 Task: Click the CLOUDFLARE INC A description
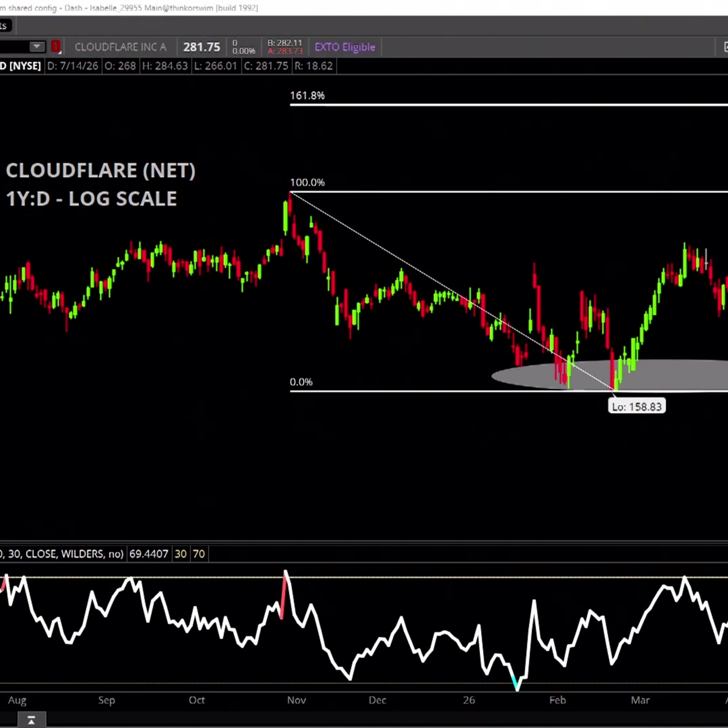(x=120, y=47)
